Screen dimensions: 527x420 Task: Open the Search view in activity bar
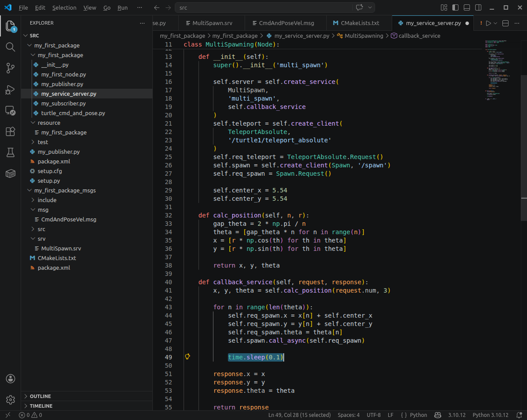pyautogui.click(x=11, y=47)
